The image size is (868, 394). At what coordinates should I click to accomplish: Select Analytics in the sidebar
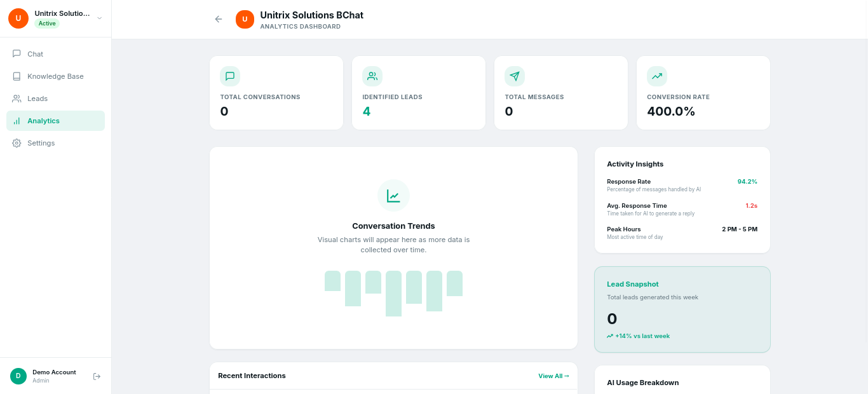click(x=55, y=121)
